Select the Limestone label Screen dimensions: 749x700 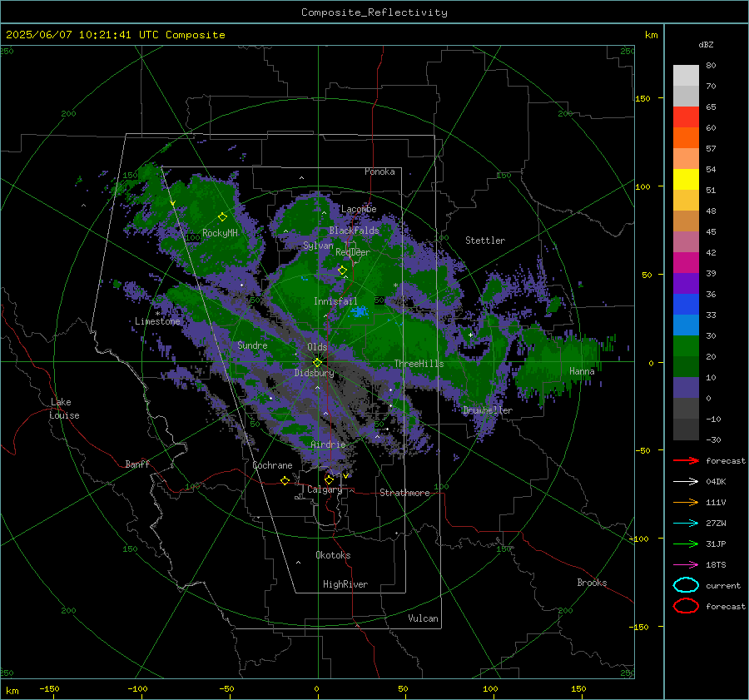pos(157,321)
